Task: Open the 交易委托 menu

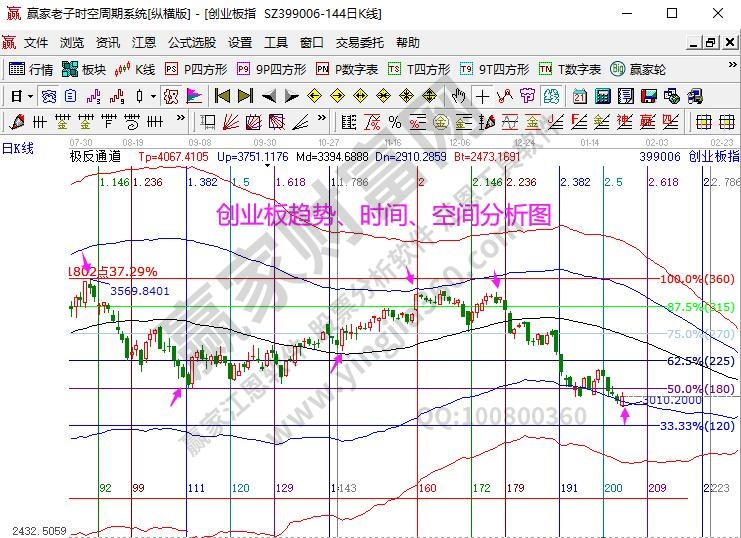Action: click(360, 43)
